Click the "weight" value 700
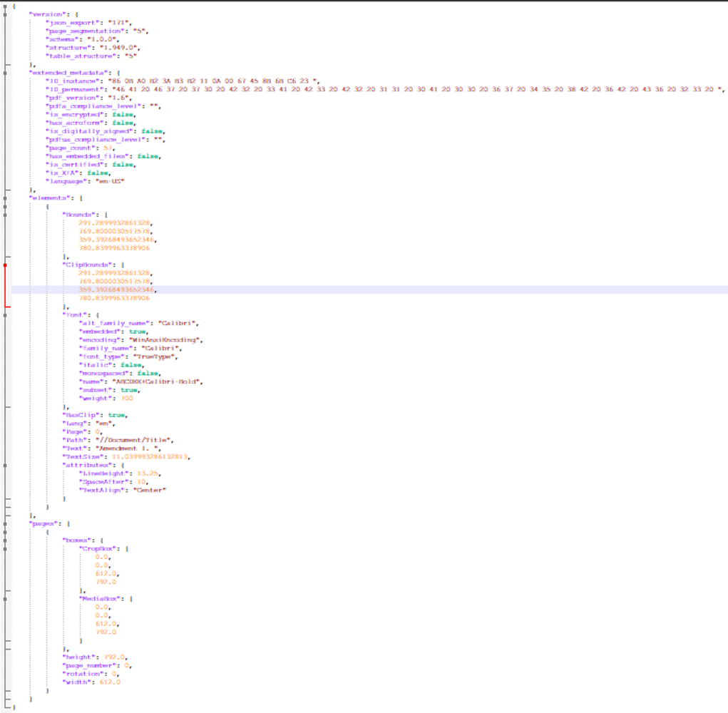 [x=127, y=399]
